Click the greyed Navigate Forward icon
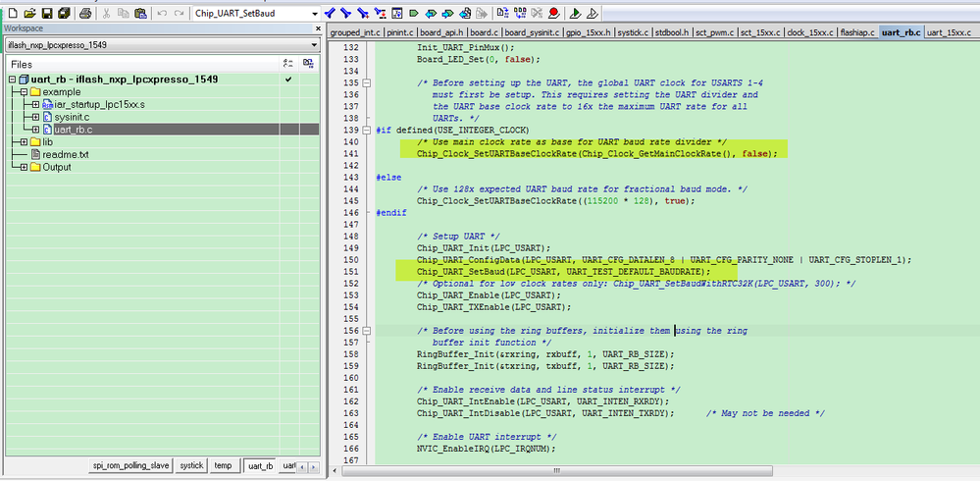Image resolution: width=980 pixels, height=481 pixels. tap(482, 13)
